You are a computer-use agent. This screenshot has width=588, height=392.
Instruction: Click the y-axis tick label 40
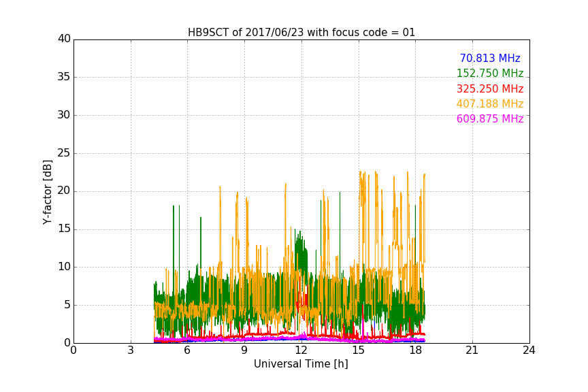(x=64, y=39)
